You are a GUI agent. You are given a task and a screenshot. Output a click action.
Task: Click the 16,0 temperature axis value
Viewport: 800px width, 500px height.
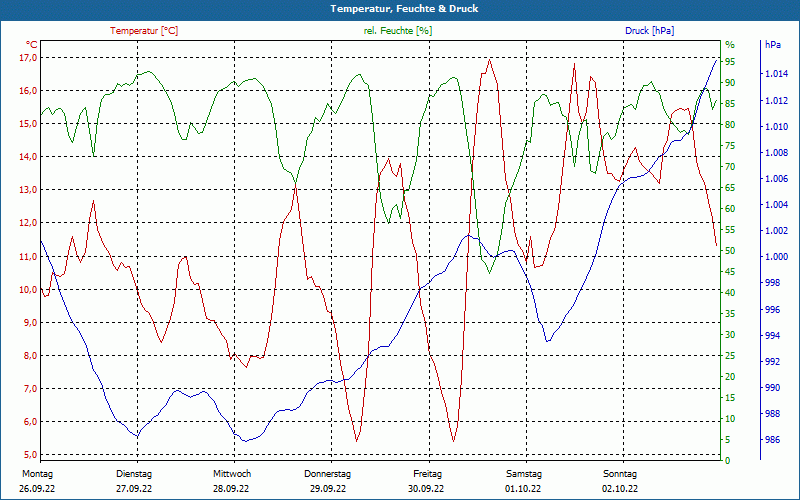tap(28, 91)
